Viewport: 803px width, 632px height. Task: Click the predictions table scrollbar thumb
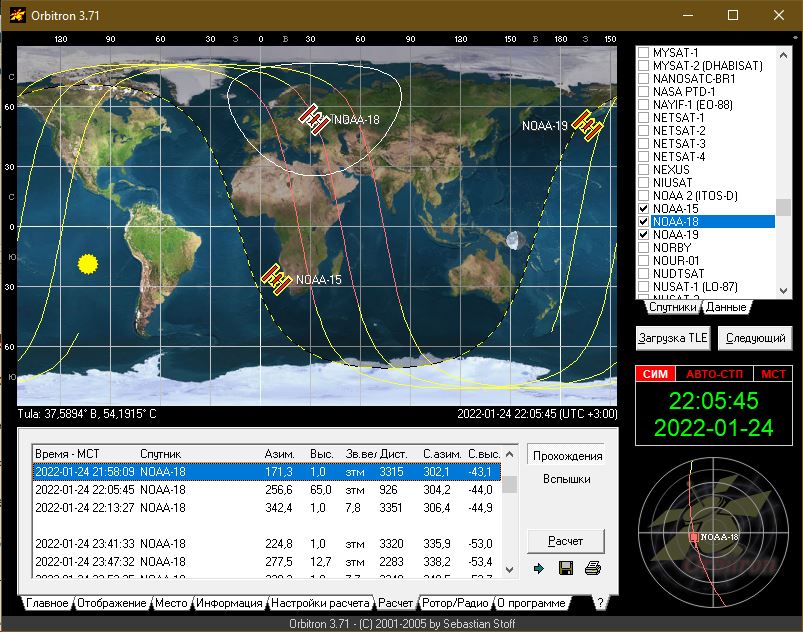pyautogui.click(x=509, y=484)
